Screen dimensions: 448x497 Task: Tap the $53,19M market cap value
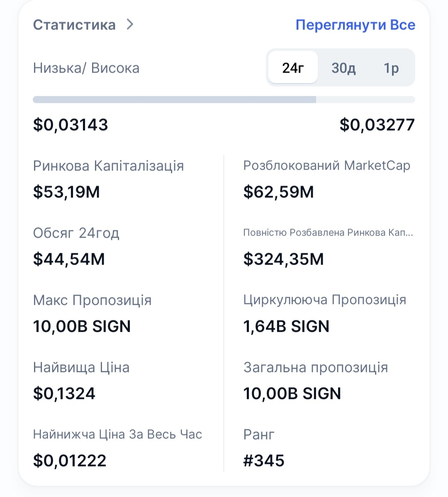tap(66, 192)
